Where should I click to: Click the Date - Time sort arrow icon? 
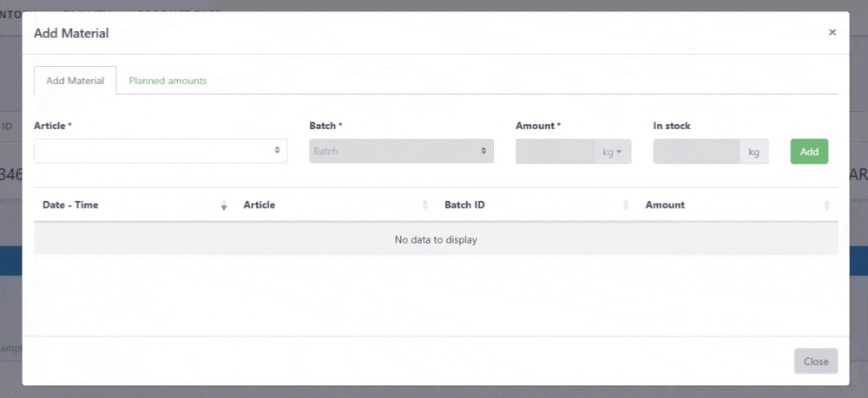[224, 206]
